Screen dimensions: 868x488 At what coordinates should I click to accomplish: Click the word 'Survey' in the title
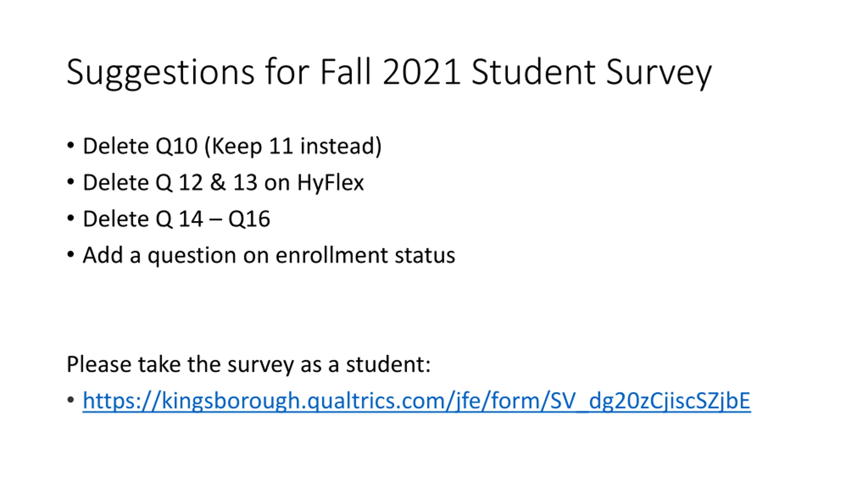click(x=659, y=73)
